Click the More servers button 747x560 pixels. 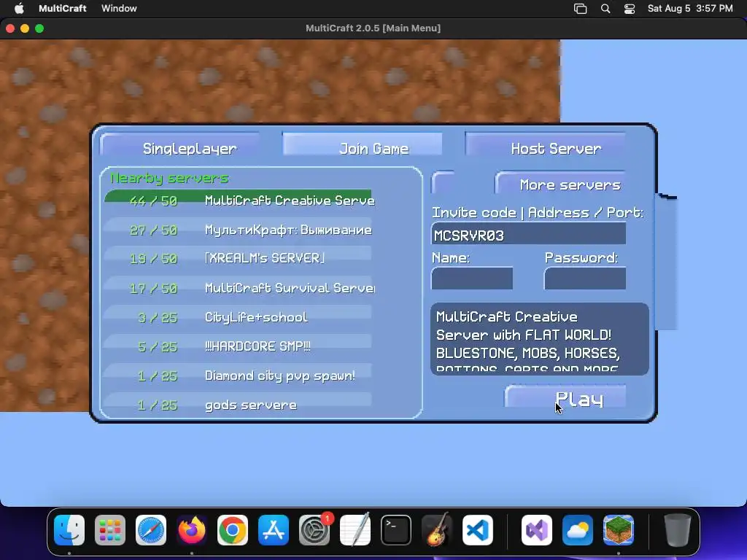pyautogui.click(x=560, y=183)
